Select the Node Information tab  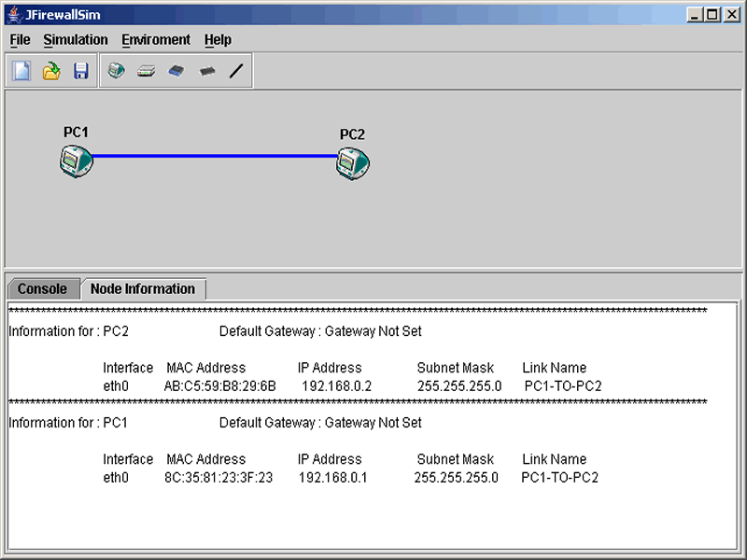143,289
